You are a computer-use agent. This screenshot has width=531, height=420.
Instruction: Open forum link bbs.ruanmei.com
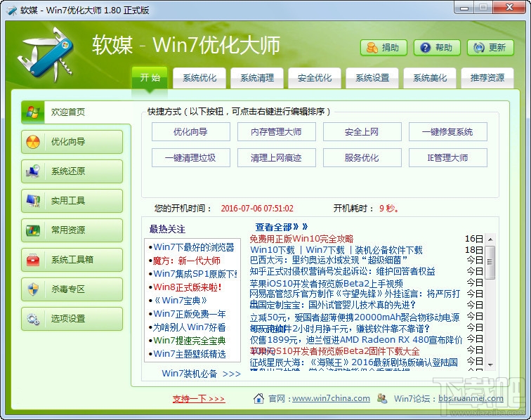[x=471, y=398]
